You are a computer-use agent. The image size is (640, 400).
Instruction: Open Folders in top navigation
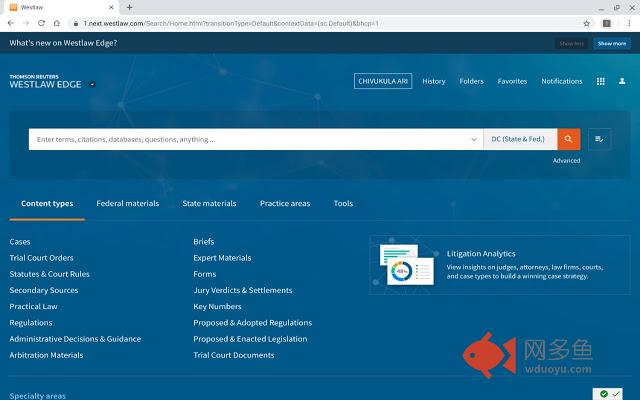pyautogui.click(x=471, y=81)
